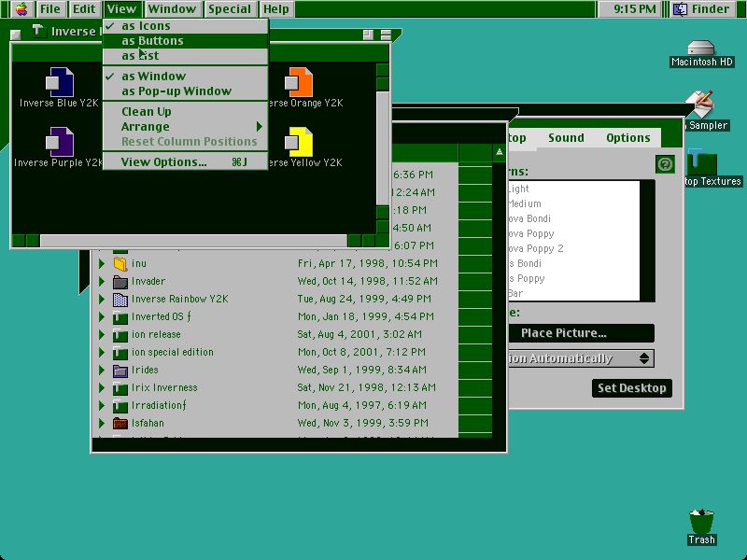Click the menu bar clock
Image resolution: width=747 pixels, height=560 pixels.
tap(635, 9)
